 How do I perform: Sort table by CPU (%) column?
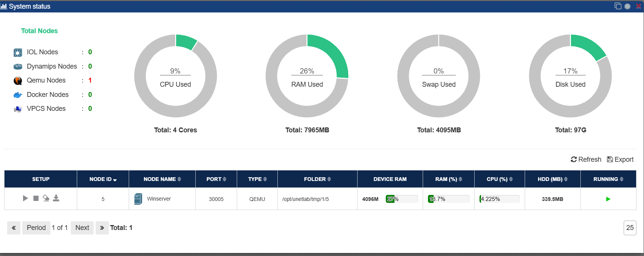pos(500,179)
